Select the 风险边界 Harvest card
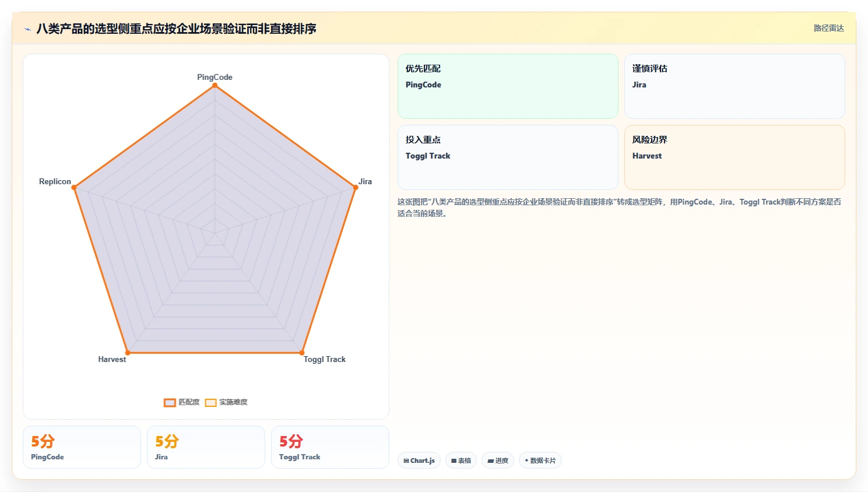This screenshot has height=492, width=868. (x=735, y=157)
